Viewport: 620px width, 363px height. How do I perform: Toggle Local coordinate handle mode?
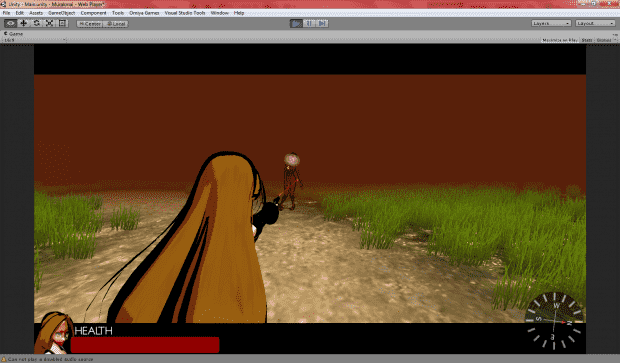click(x=116, y=24)
